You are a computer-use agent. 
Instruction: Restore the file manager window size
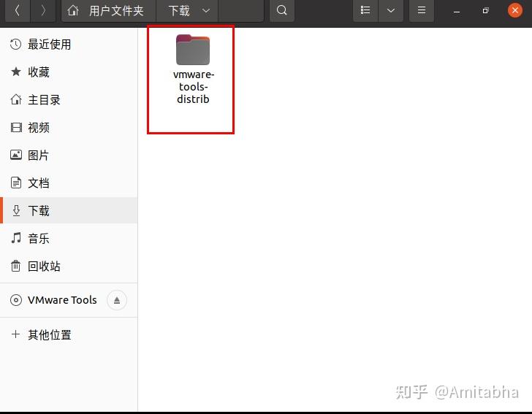point(485,11)
